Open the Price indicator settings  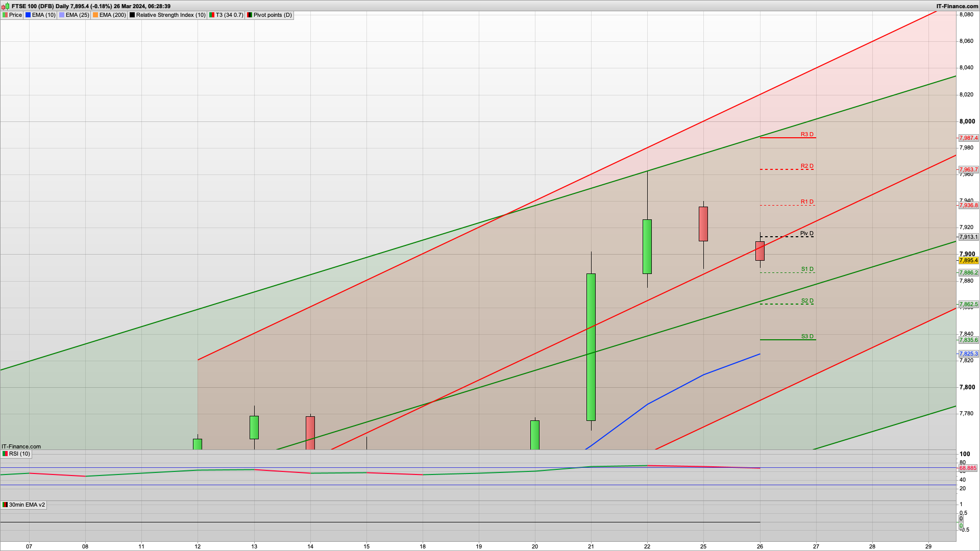(12, 15)
